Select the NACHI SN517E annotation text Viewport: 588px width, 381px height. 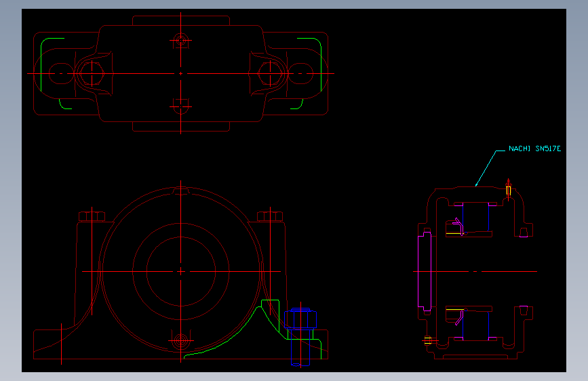click(534, 148)
